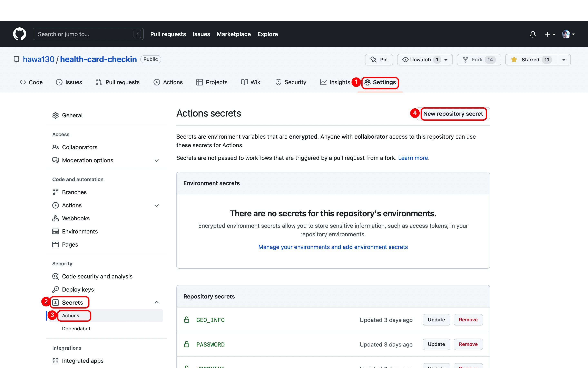Image resolution: width=588 pixels, height=368 pixels.
Task: Expand Moderation options chevron
Action: (x=157, y=160)
